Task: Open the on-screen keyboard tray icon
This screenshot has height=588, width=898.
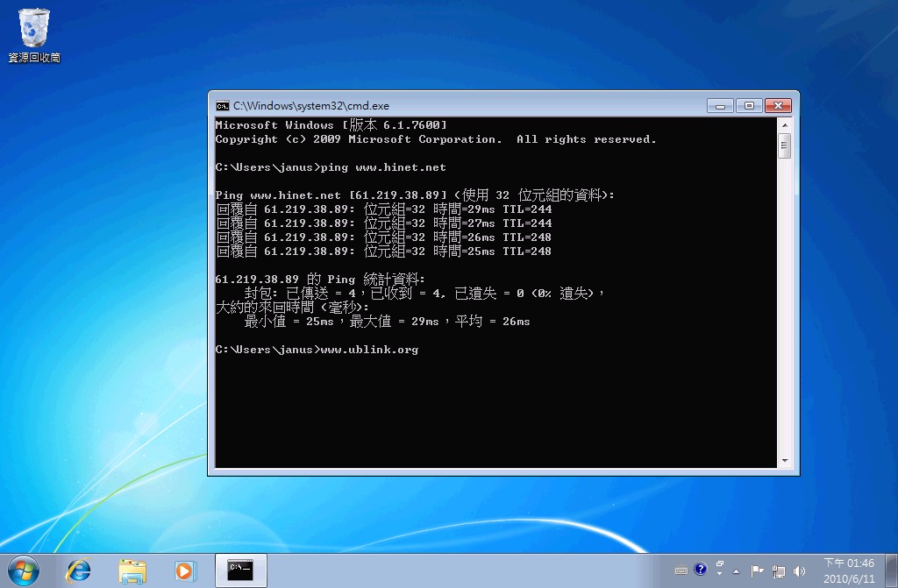Action: [x=681, y=570]
